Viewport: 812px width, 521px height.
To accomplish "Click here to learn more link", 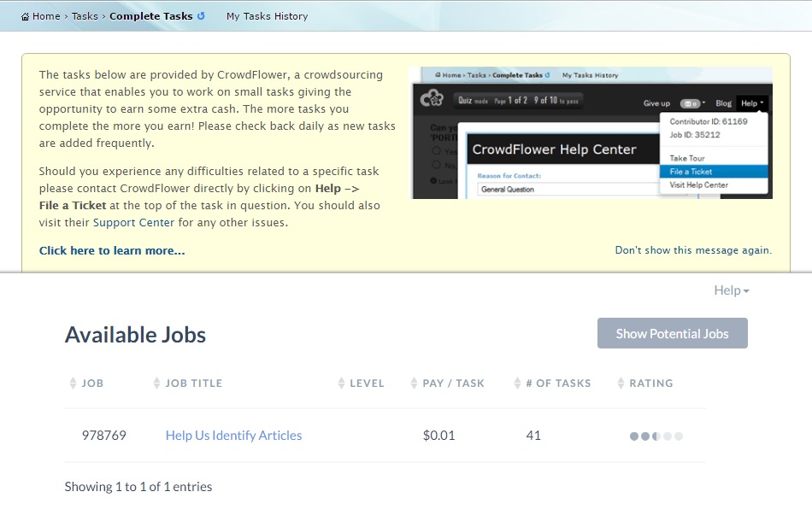I will tap(112, 250).
